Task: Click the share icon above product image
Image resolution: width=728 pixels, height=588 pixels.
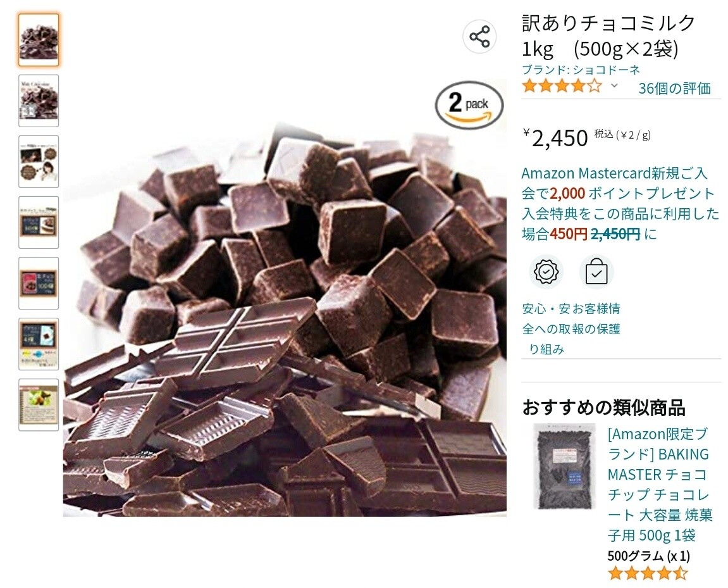Action: [x=479, y=37]
